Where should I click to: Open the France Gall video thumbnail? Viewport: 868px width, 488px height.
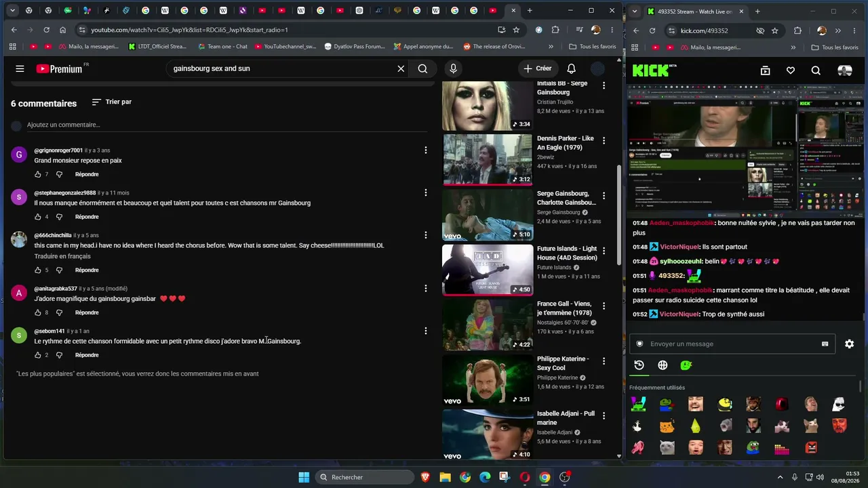[488, 325]
